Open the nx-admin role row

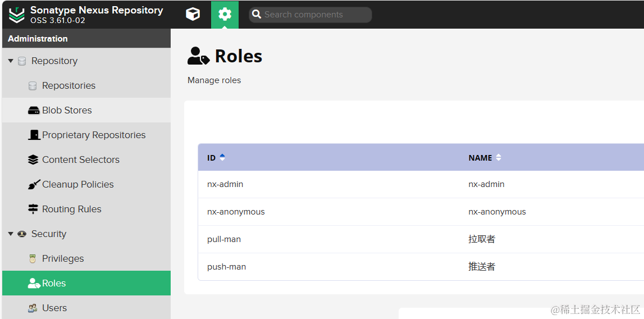(x=421, y=184)
